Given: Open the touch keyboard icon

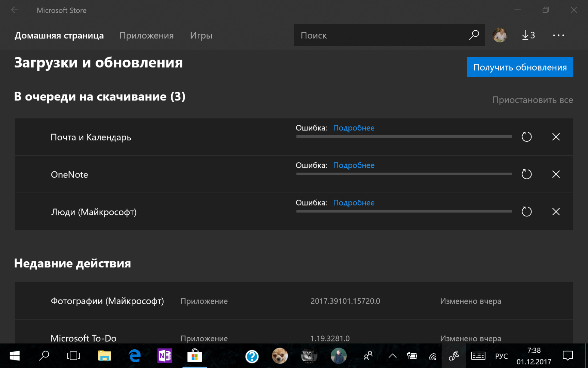Looking at the screenshot, I should click(478, 356).
